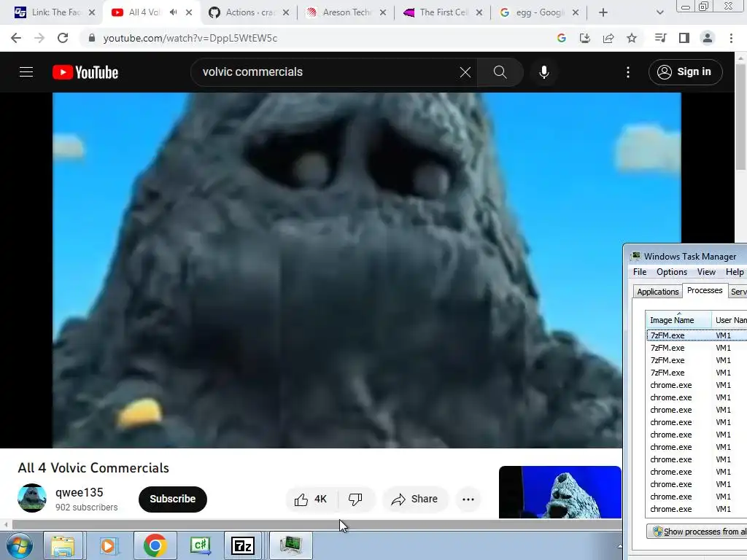
Task: Clear the YouTube search text
Action: point(465,72)
